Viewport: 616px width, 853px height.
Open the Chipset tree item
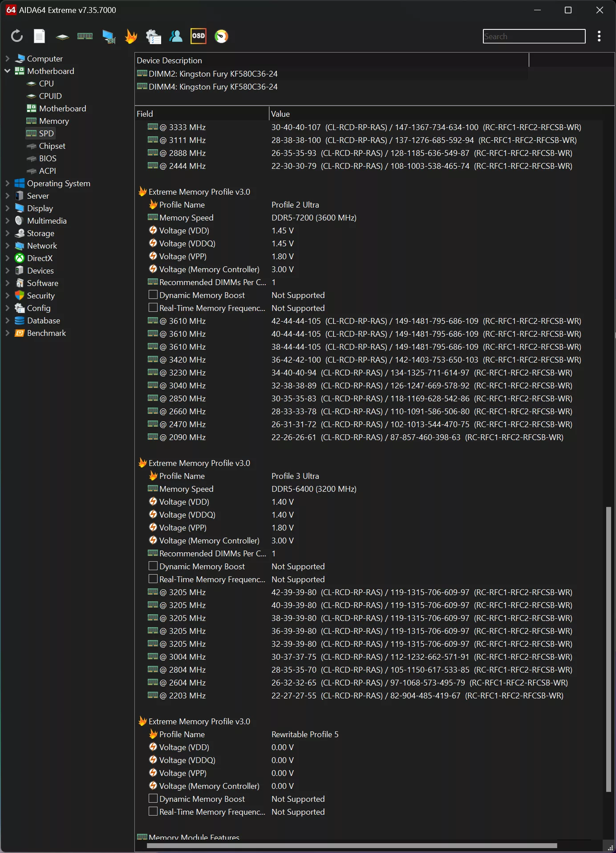(52, 146)
